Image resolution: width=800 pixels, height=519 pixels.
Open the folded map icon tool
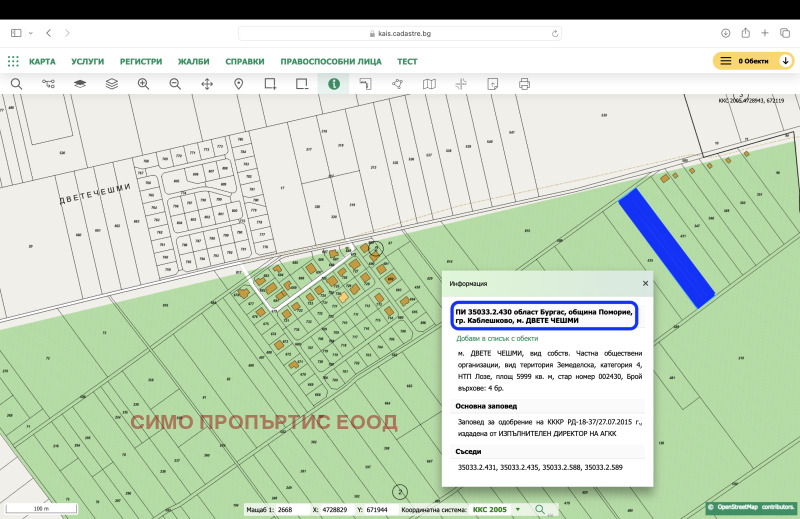(429, 84)
